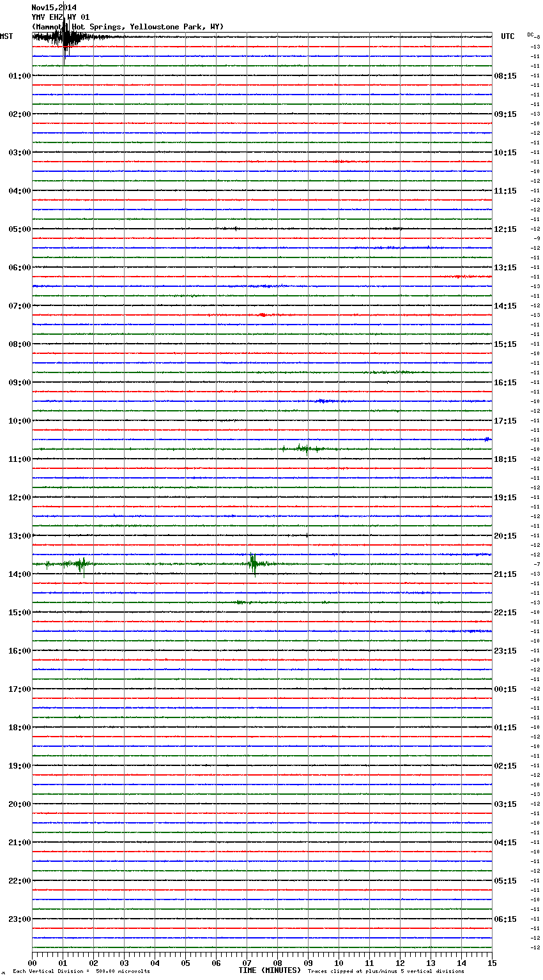Select the 09:00 MST row label
This screenshot has width=543, height=980.
[x=20, y=383]
